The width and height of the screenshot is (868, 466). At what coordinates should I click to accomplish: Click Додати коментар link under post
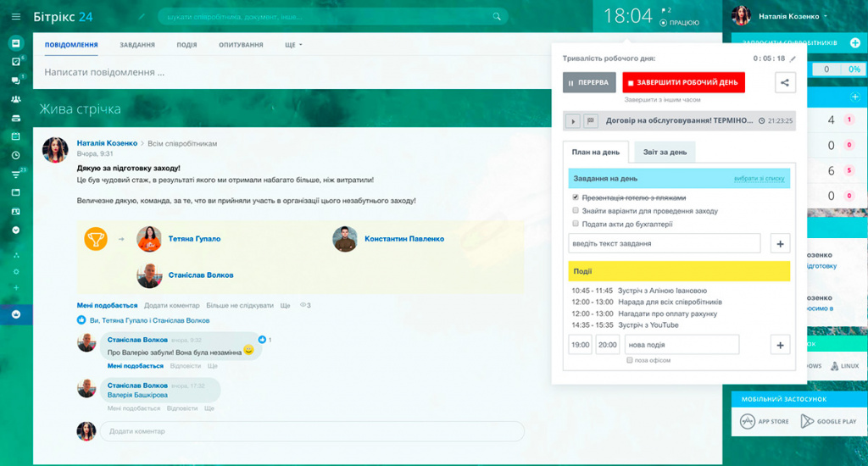(171, 306)
